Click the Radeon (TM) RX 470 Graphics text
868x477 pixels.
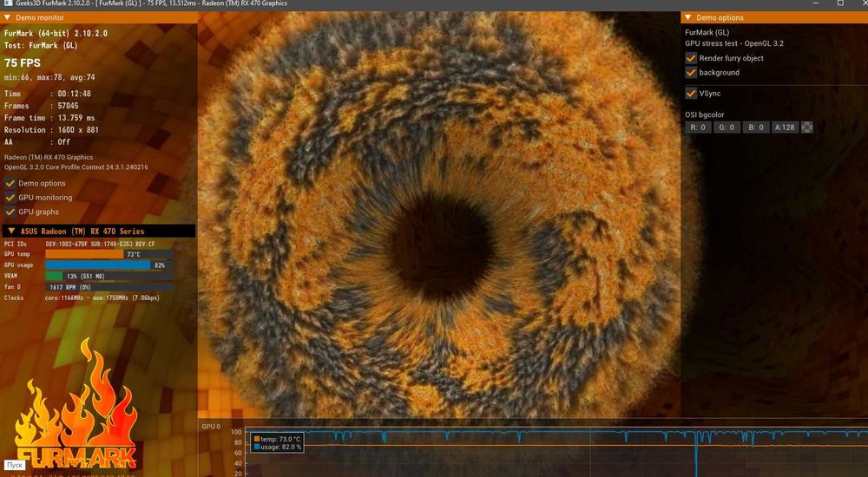[49, 157]
